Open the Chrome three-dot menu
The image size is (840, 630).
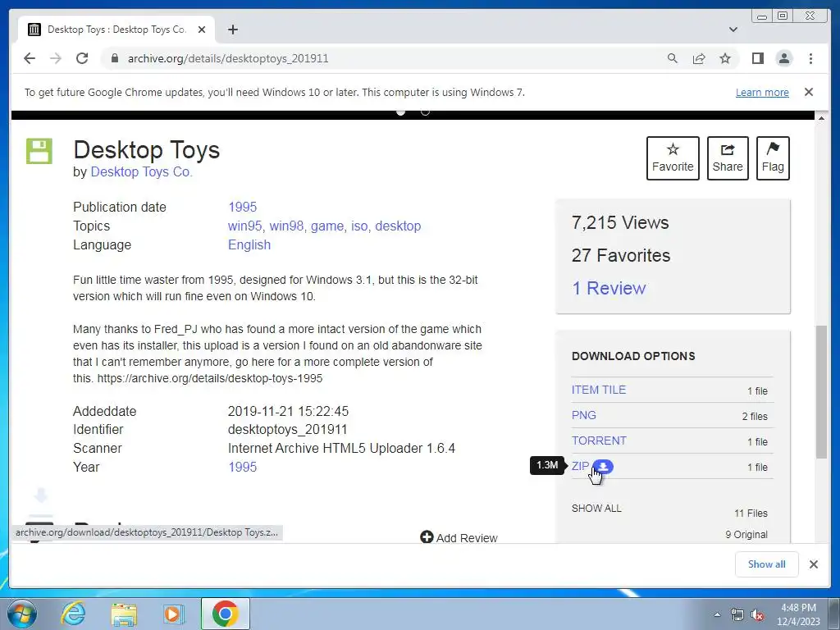810,58
